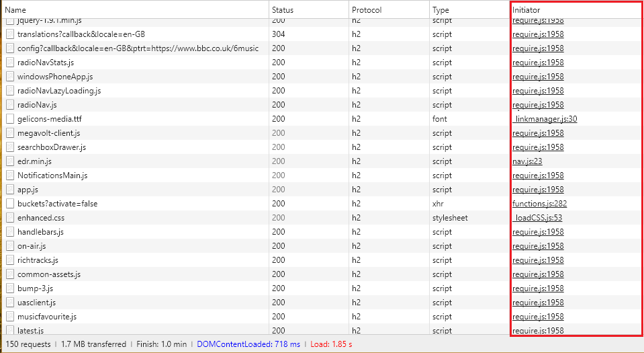Open require.js:1958 initiator for musicfavourite.js
644x353 pixels.
538,317
